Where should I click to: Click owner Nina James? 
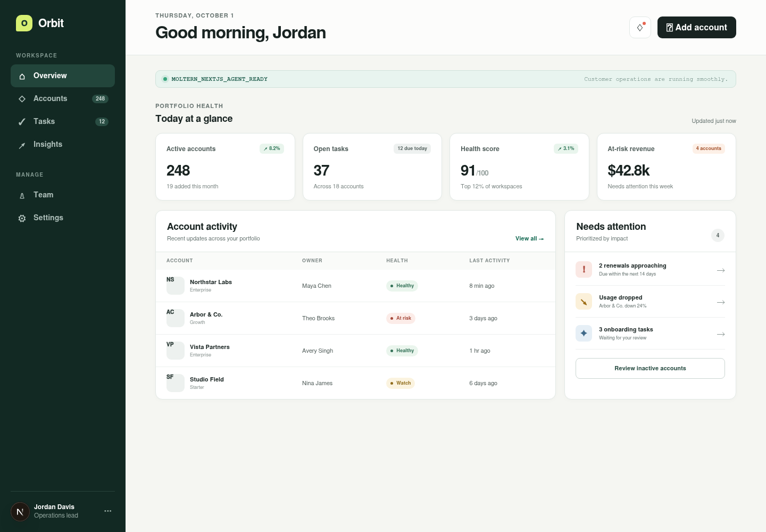point(317,383)
